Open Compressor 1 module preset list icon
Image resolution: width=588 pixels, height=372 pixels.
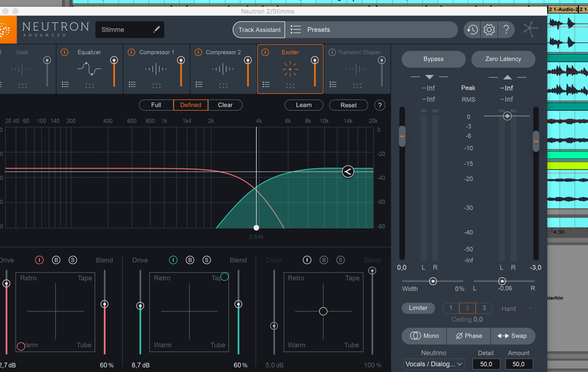pos(132,85)
